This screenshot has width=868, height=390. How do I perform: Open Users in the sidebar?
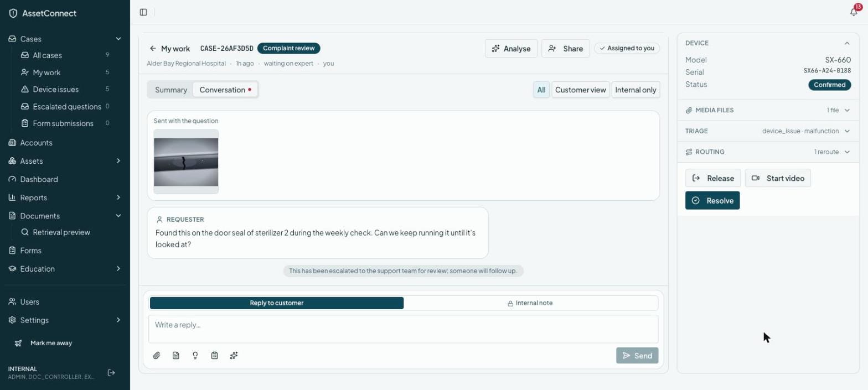29,302
